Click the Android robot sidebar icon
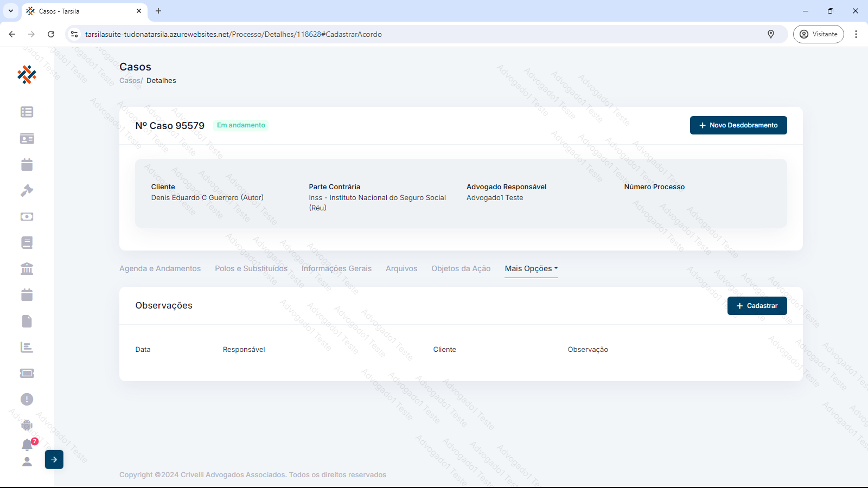The height and width of the screenshot is (488, 868). tap(27, 425)
